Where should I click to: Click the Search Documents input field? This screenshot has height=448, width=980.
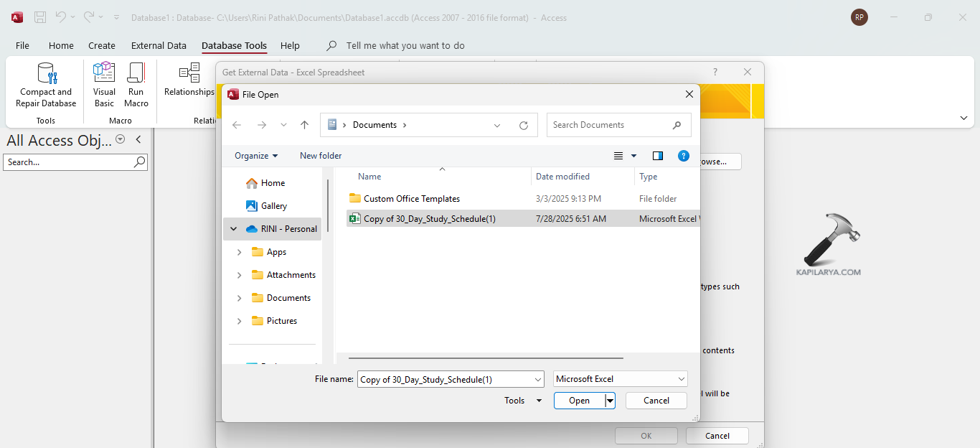610,125
